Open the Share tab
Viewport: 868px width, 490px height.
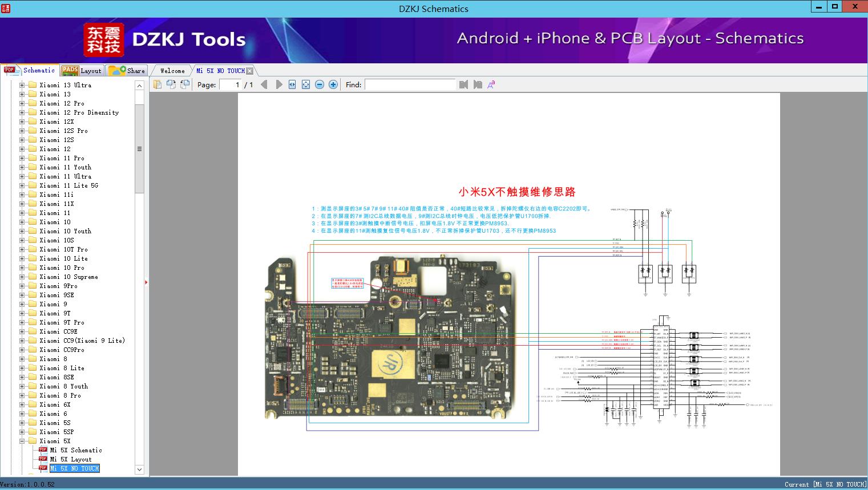click(x=127, y=71)
